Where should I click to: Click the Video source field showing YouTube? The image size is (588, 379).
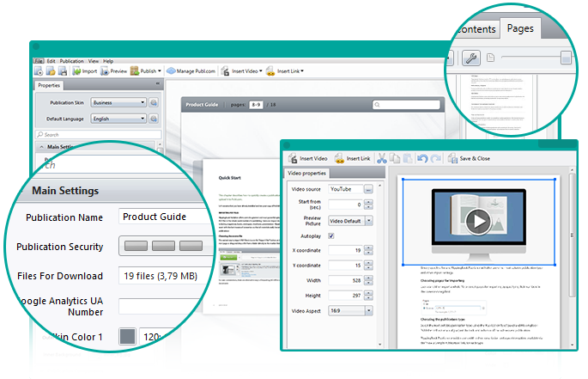coord(346,189)
